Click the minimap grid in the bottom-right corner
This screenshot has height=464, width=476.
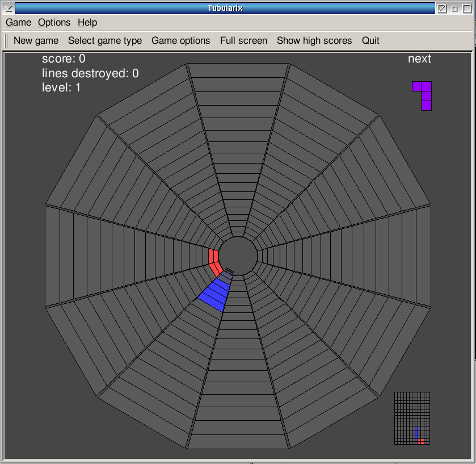coord(412,418)
